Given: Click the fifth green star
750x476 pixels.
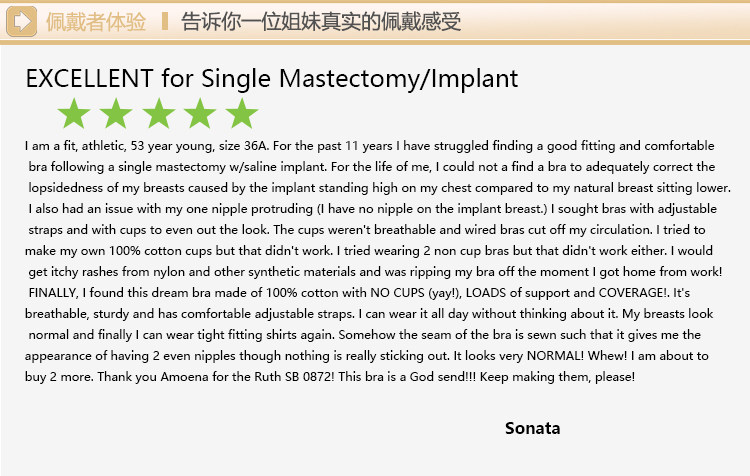Looking at the screenshot, I should coord(241,114).
